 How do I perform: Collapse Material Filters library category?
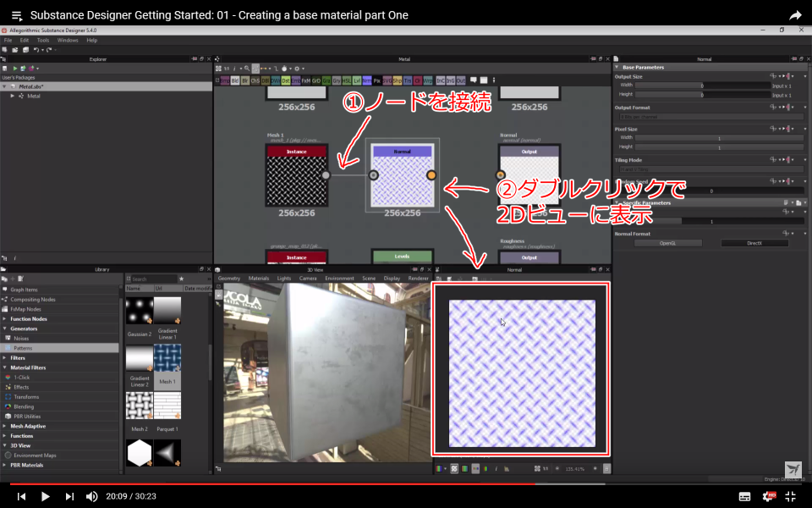click(5, 367)
